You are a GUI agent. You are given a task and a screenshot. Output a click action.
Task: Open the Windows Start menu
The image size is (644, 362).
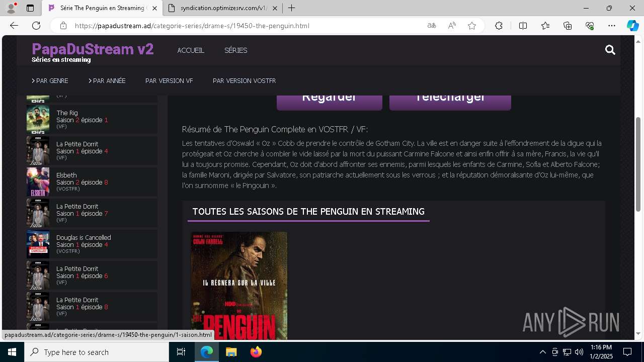(12, 352)
